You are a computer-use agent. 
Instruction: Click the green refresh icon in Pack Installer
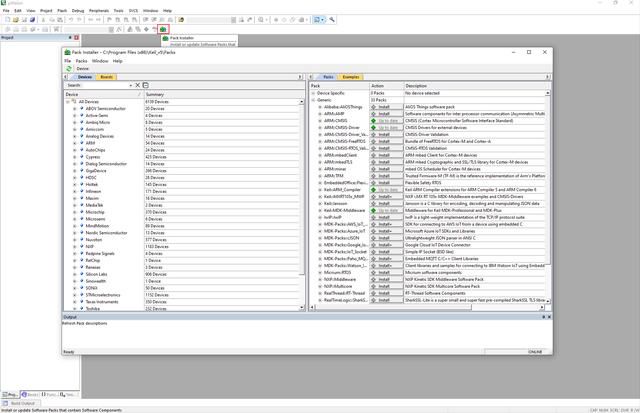[69, 69]
